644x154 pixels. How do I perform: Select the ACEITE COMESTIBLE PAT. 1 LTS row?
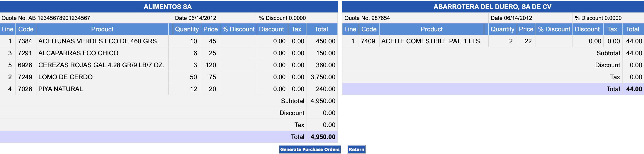430,41
